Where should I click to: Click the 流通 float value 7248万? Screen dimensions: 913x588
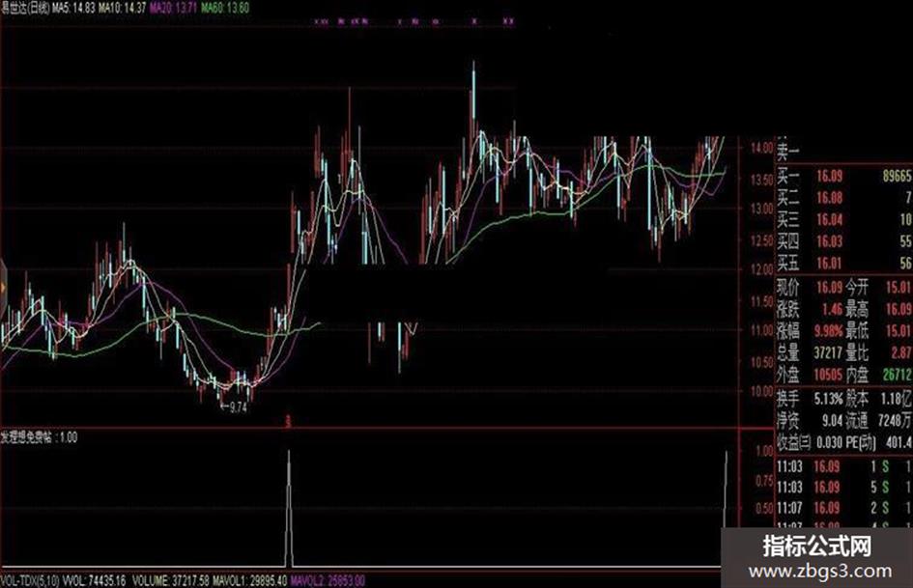895,420
